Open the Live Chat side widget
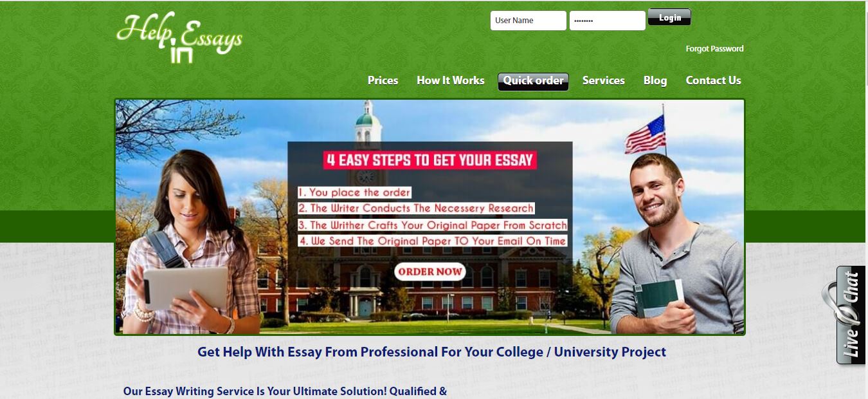868x399 pixels. 851,315
